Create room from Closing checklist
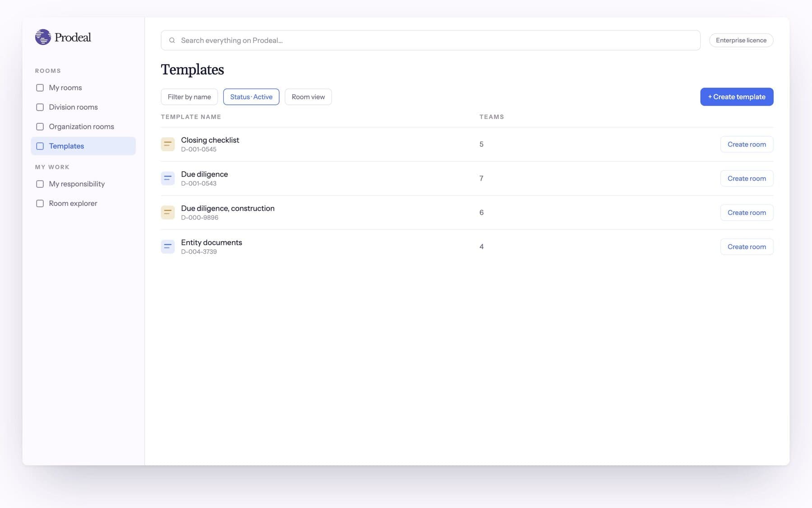812x508 pixels. point(747,144)
